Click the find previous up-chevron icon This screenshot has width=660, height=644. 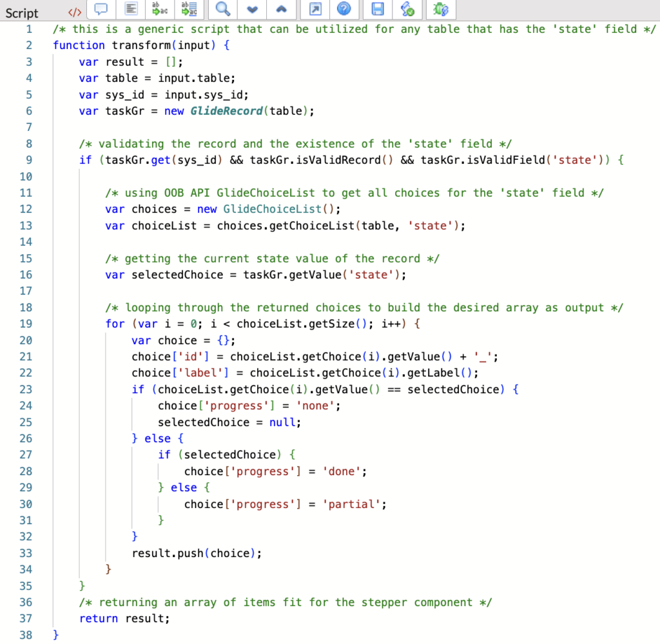tap(282, 9)
